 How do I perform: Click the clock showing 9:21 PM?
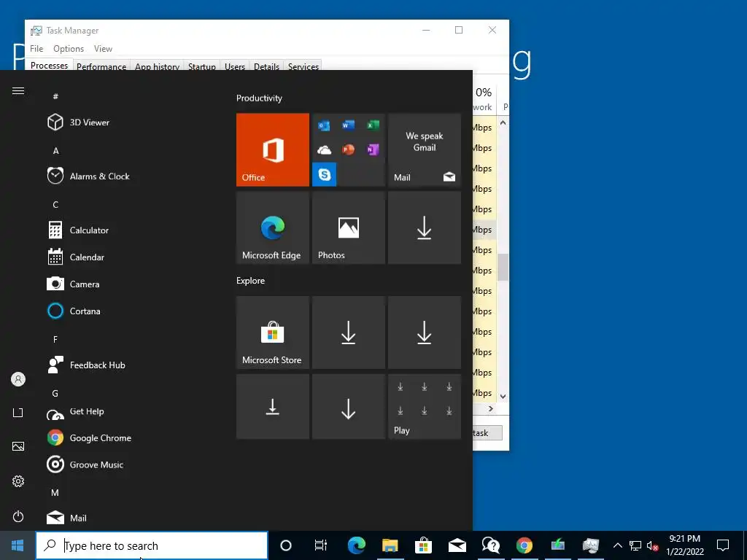tap(684, 539)
